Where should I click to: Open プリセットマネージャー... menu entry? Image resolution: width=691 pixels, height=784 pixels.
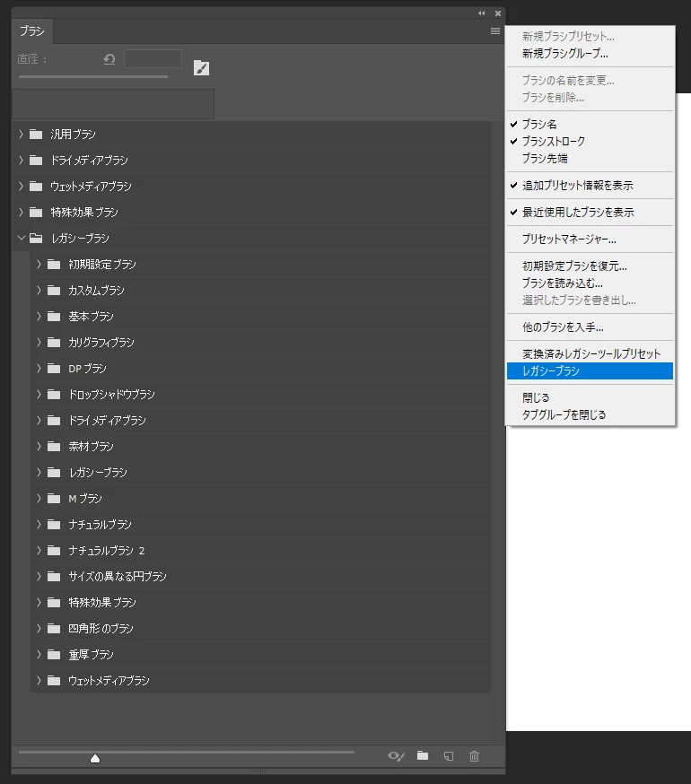coord(590,239)
